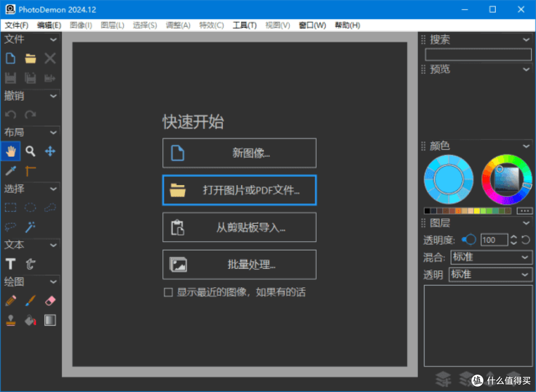Select the Rectangle selection tool
The height and width of the screenshot is (392, 536).
coord(10,207)
